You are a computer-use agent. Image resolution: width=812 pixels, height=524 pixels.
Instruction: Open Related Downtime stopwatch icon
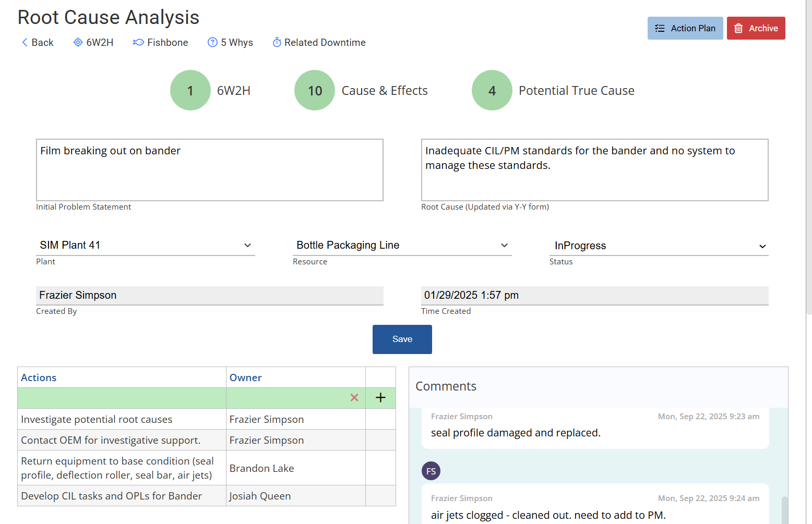coord(277,42)
